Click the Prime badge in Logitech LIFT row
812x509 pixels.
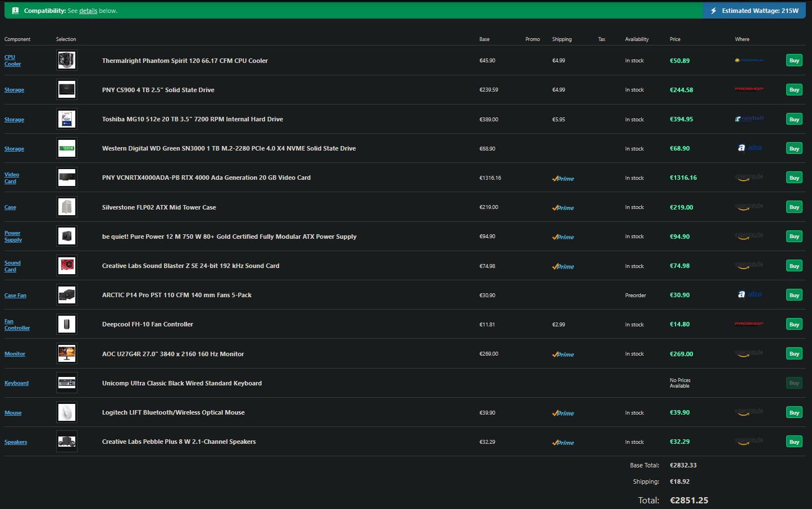point(563,413)
